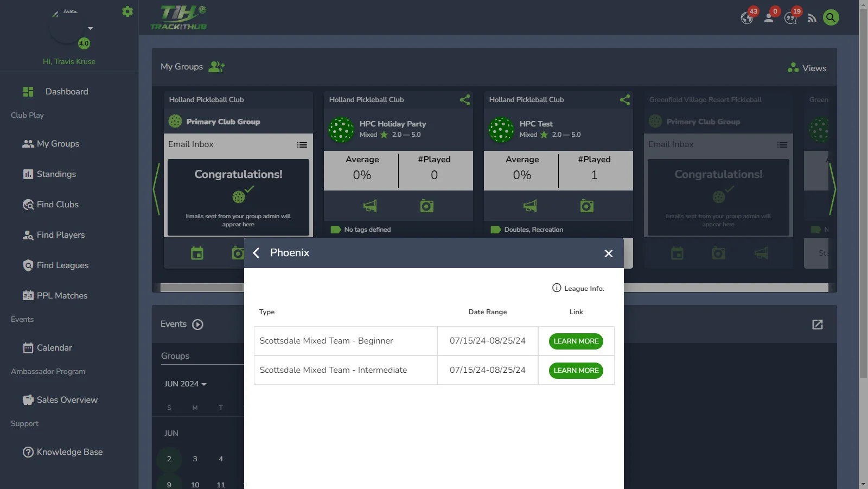Click Learn More for Scottsdale Beginner league
The height and width of the screenshot is (489, 868).
pyautogui.click(x=576, y=341)
